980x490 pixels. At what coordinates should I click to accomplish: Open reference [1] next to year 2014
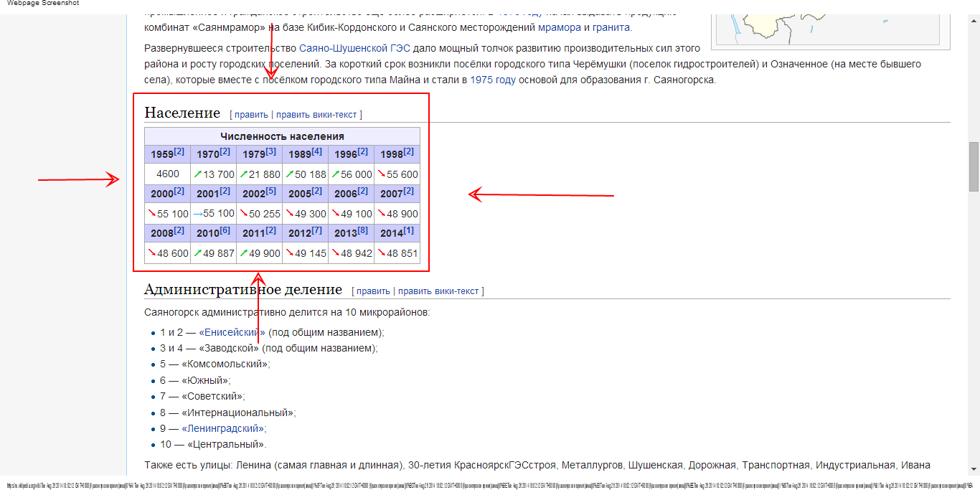pos(408,230)
